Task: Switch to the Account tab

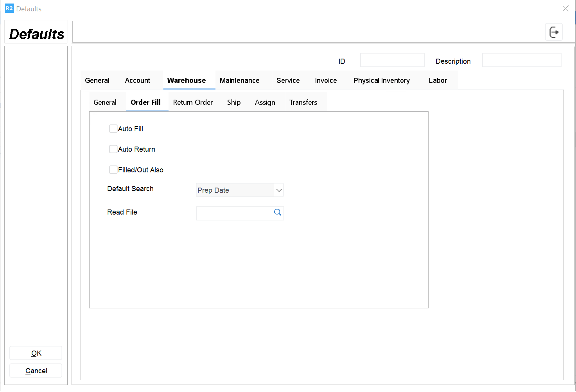Action: click(x=137, y=81)
